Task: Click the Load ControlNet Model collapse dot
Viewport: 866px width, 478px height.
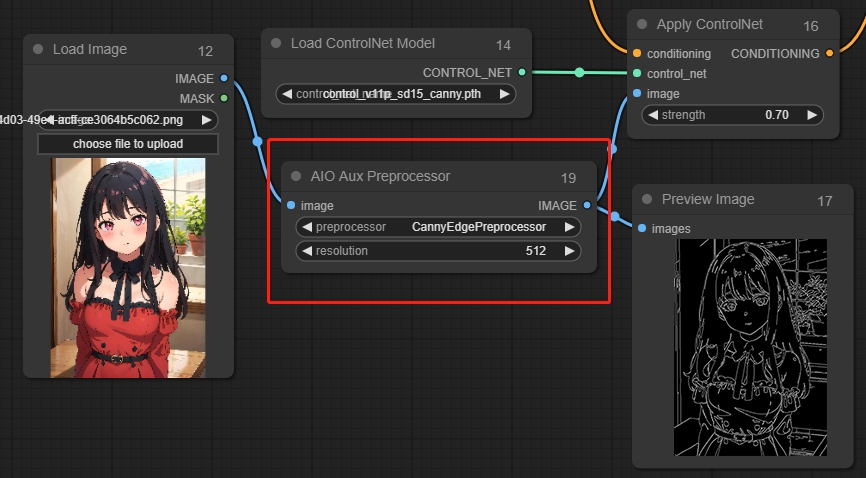Action: pos(276,44)
